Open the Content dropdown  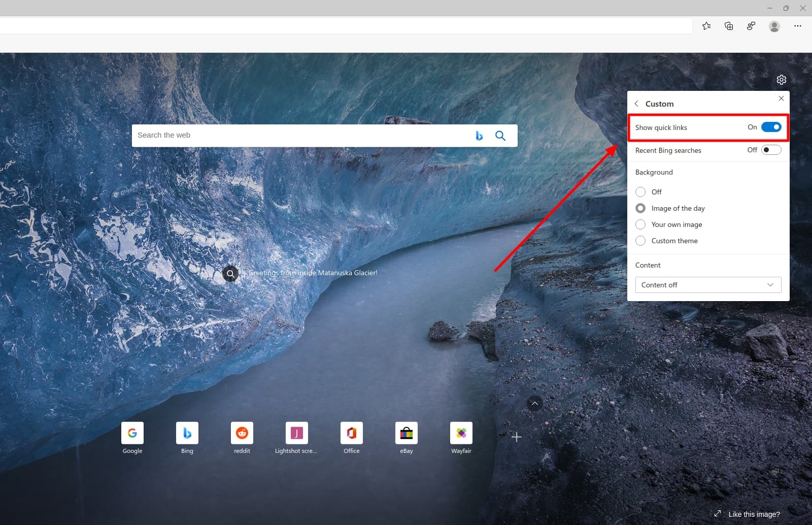pyautogui.click(x=707, y=285)
